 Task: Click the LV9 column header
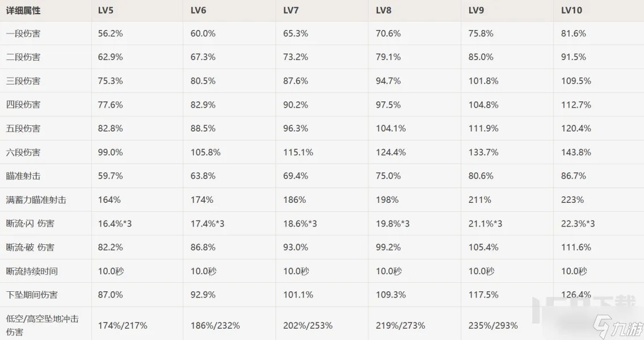click(x=477, y=10)
